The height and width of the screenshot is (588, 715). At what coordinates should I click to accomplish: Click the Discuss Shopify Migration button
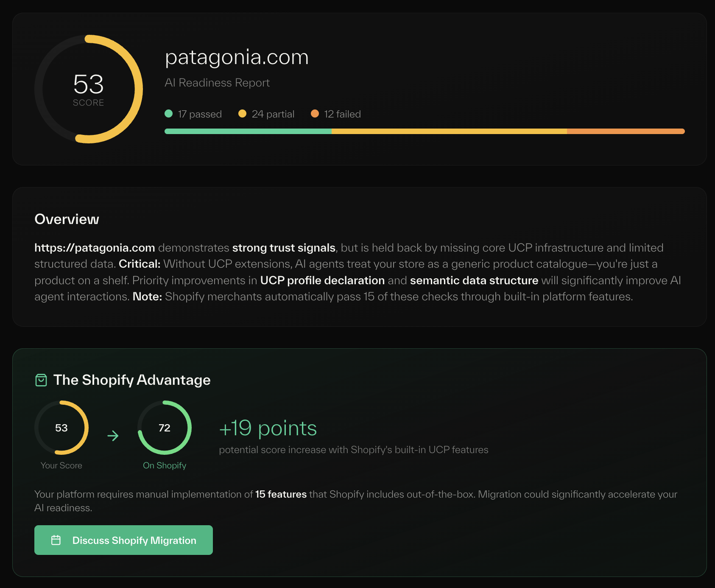[123, 540]
